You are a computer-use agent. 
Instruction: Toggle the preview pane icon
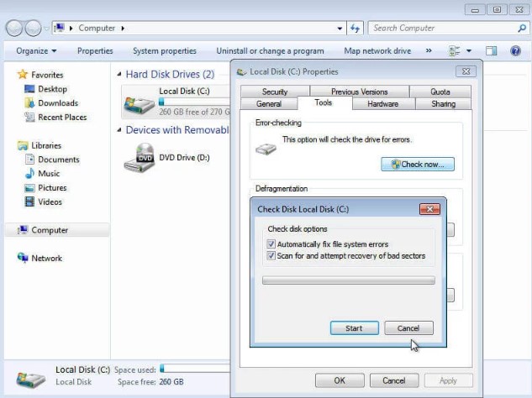(x=491, y=51)
